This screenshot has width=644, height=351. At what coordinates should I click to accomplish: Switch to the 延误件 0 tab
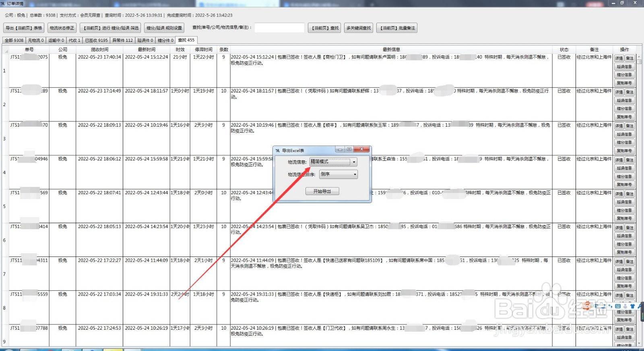(x=145, y=41)
